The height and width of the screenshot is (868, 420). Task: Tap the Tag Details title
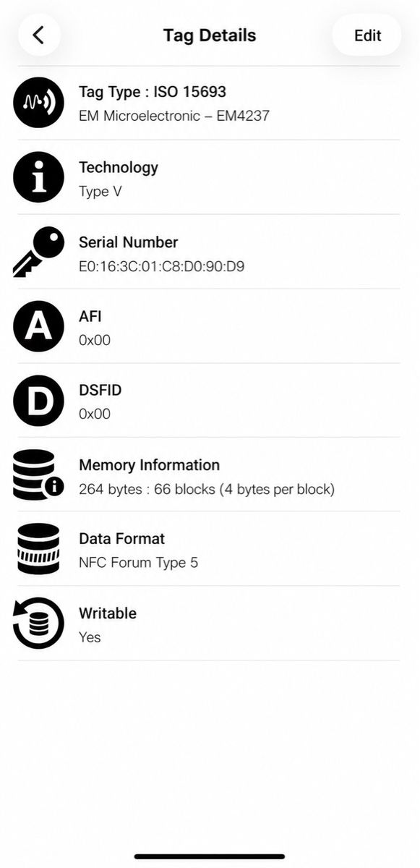pos(210,35)
